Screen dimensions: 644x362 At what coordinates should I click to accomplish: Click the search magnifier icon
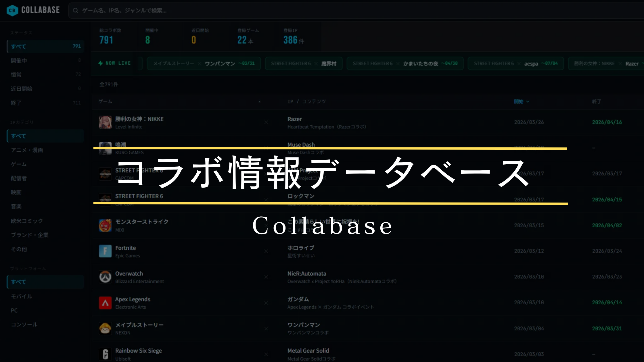point(75,11)
